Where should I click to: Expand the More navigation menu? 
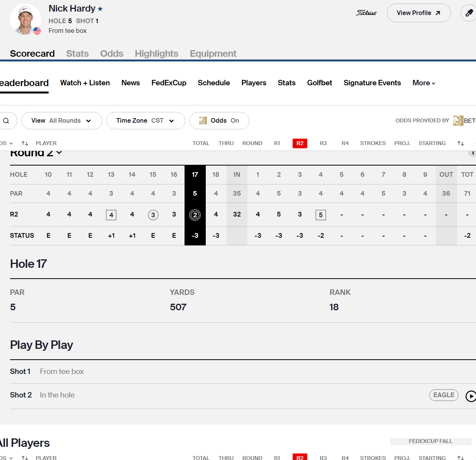tap(423, 83)
